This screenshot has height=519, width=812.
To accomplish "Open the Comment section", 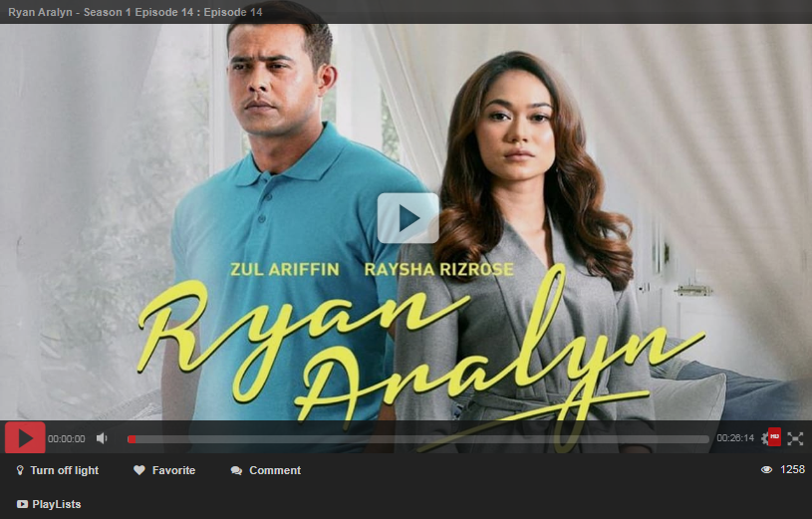I will (x=266, y=470).
